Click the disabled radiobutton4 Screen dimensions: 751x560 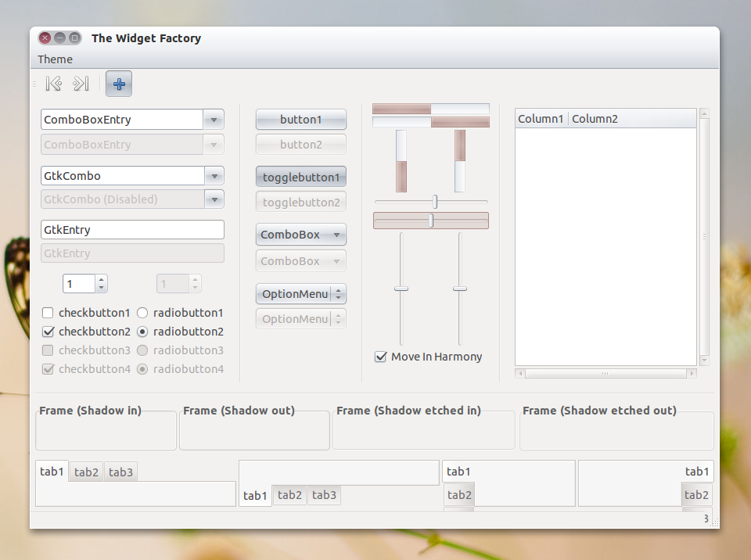[x=142, y=369]
